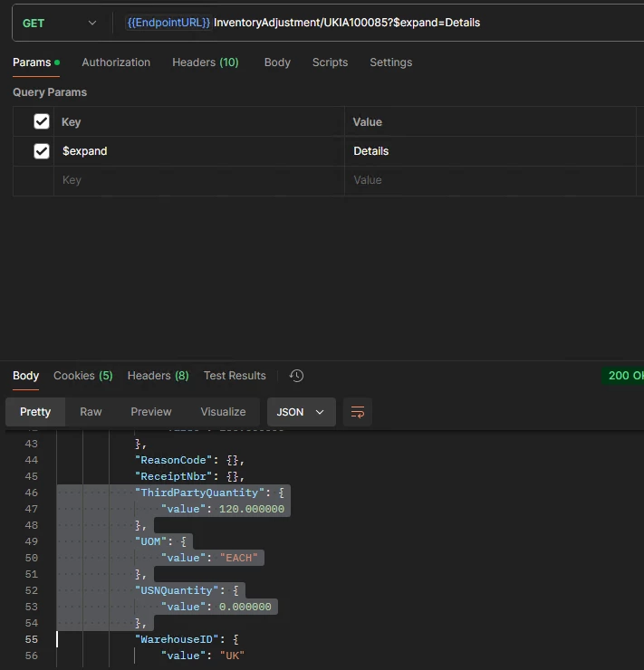Click the "EACH" value
644x670 pixels.
click(238, 558)
